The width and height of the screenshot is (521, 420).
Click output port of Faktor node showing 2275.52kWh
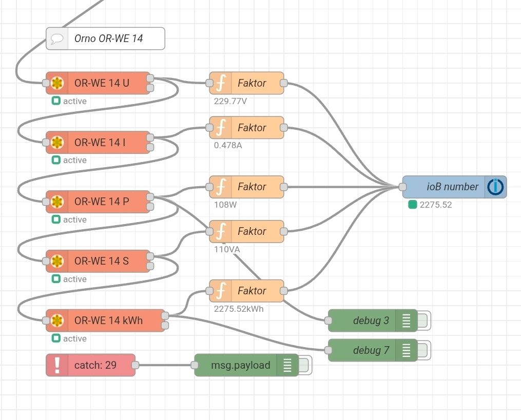point(284,291)
